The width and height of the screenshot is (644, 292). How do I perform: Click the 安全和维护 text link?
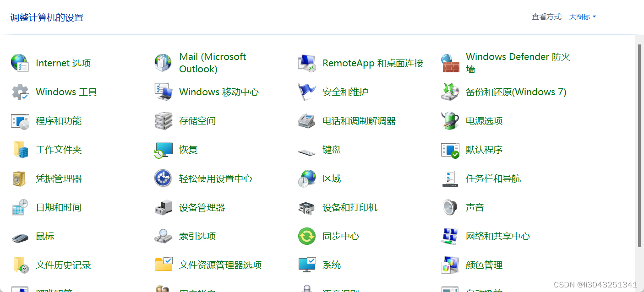tap(345, 92)
